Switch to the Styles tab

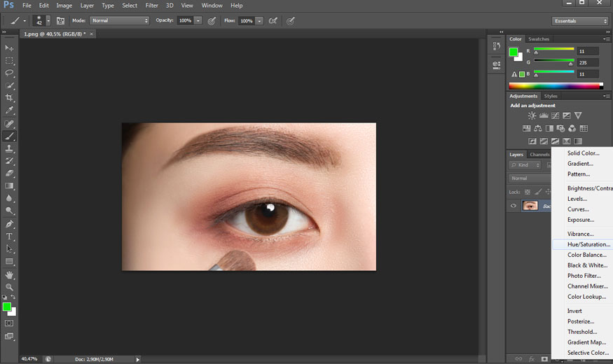coord(551,96)
